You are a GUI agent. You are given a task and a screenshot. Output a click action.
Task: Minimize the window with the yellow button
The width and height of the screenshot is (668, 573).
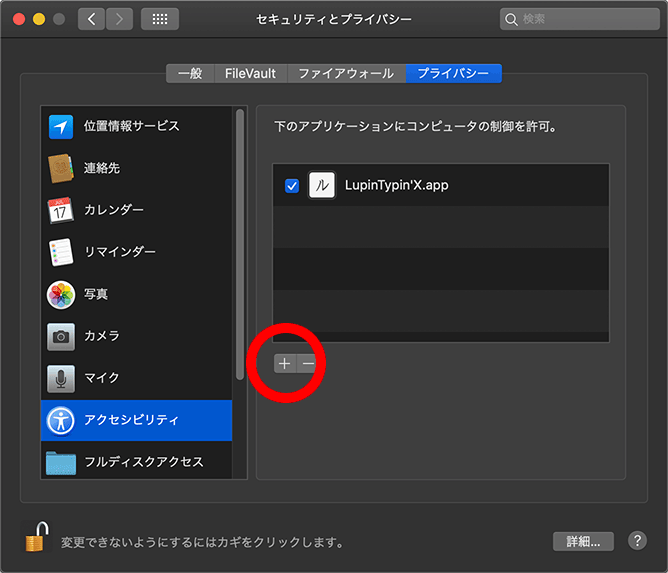[39, 19]
